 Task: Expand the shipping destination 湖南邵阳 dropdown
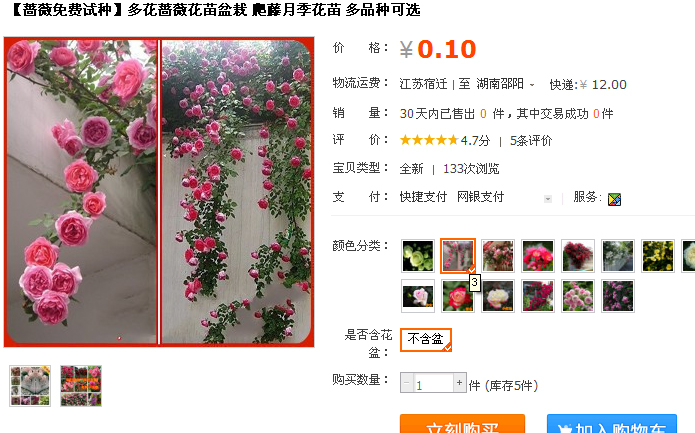[504, 84]
